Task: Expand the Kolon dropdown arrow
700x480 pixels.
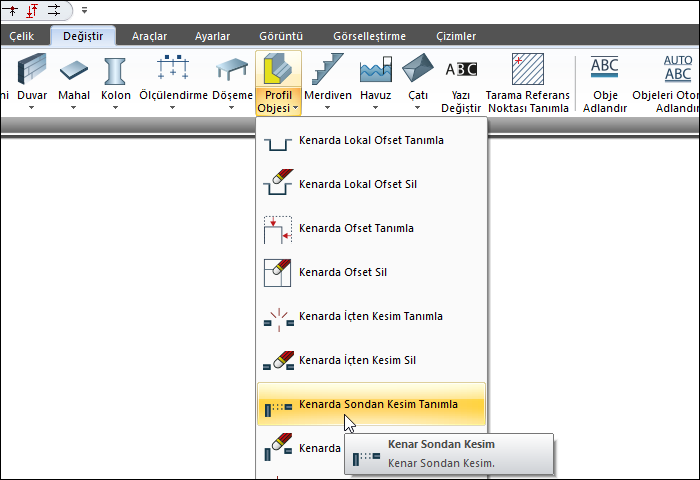Action: 115,108
